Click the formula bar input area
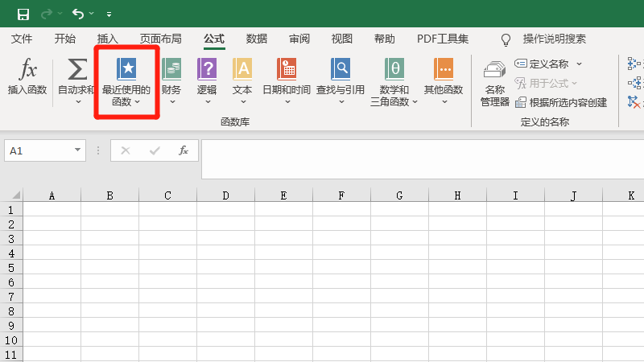 pos(419,158)
